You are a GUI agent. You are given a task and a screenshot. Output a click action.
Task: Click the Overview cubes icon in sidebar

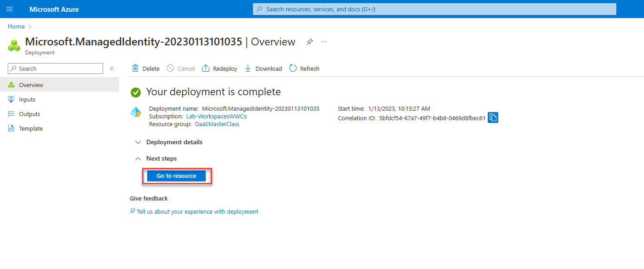click(x=11, y=85)
